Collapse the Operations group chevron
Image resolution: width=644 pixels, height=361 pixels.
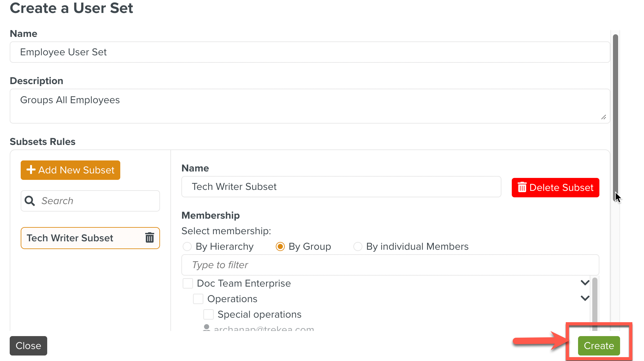tap(585, 298)
